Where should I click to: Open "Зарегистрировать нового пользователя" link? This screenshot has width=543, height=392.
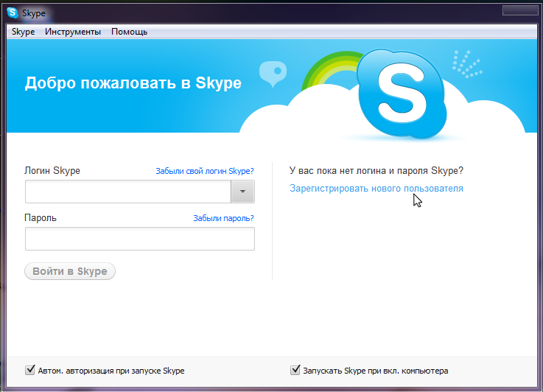click(x=376, y=189)
